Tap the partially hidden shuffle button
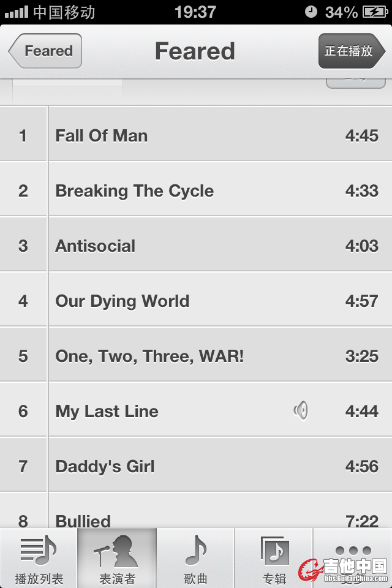 coord(356,83)
